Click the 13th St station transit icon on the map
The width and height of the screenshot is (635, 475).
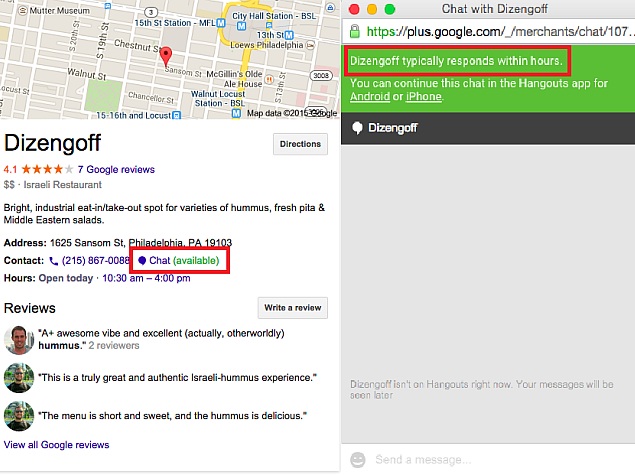pyautogui.click(x=289, y=35)
